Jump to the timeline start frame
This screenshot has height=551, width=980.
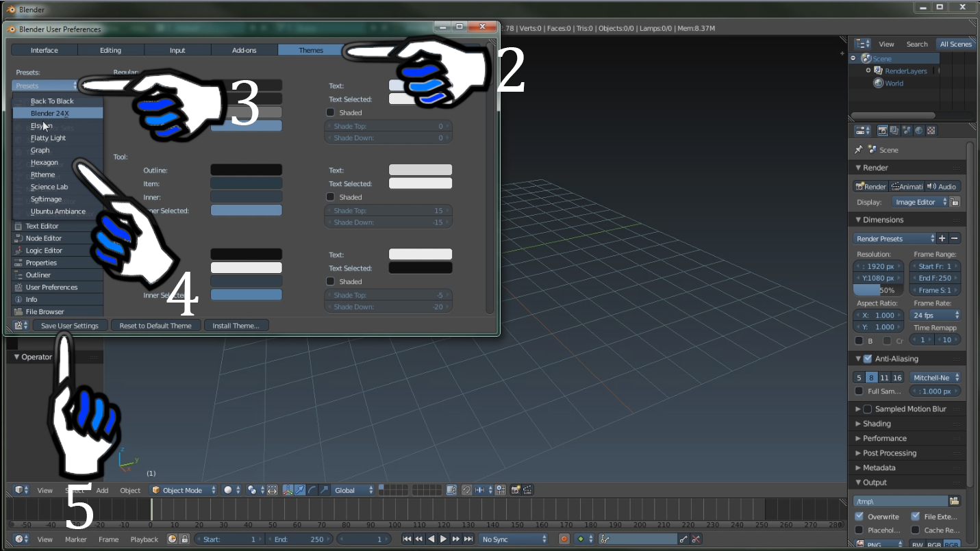[x=407, y=539]
